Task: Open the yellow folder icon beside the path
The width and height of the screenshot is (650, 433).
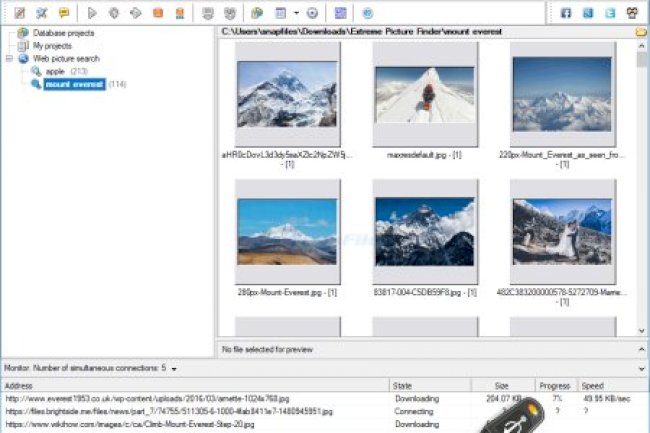Action: coord(641,32)
